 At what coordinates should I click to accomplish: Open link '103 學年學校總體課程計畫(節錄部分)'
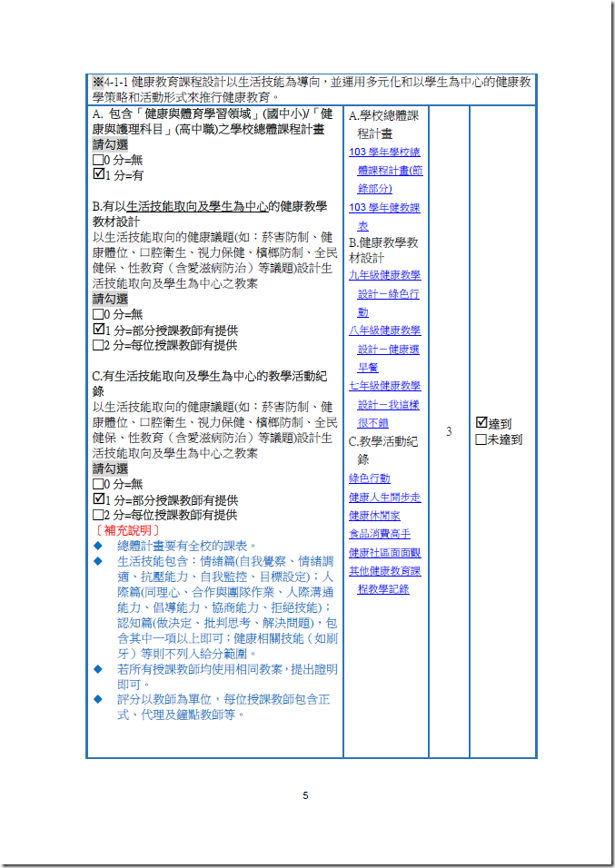click(385, 170)
